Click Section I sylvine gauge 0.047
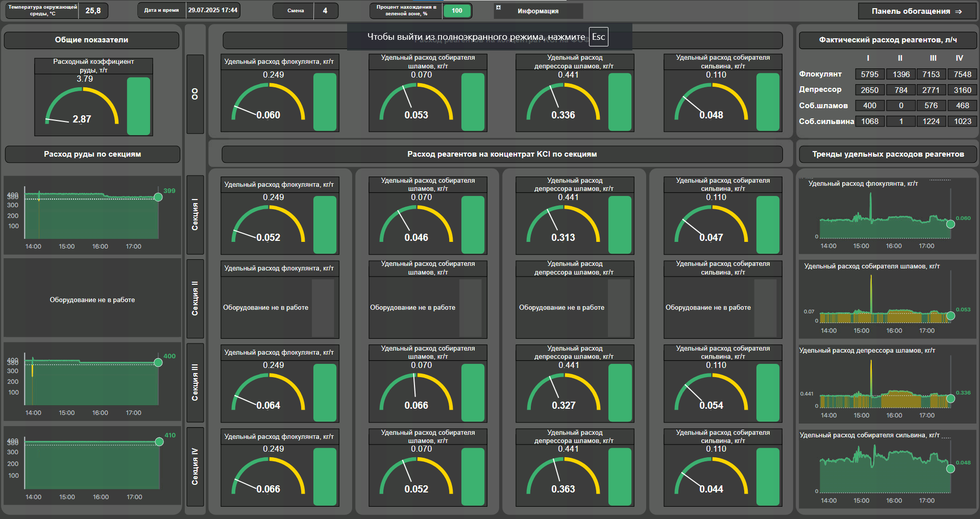Screen dimensions: 980x519 710,225
